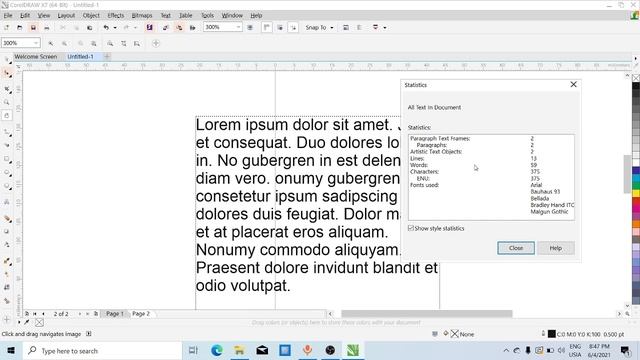Select the Polygon tool
The image size is (640, 360).
(x=7, y=186)
